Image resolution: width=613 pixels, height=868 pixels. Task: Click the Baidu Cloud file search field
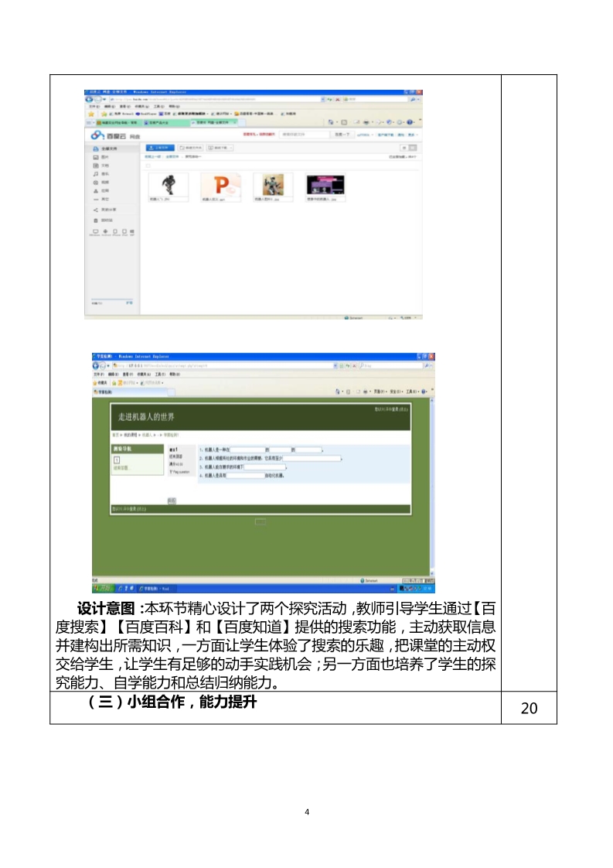point(305,135)
